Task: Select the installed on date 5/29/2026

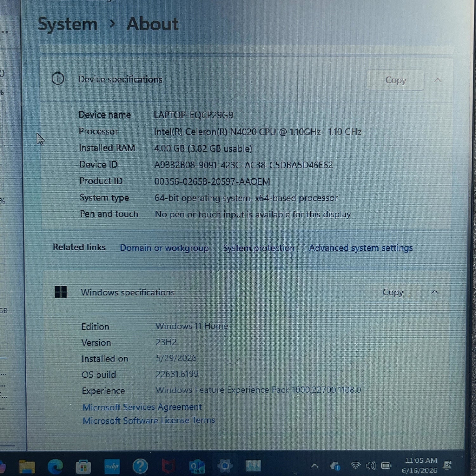Action: coord(176,358)
